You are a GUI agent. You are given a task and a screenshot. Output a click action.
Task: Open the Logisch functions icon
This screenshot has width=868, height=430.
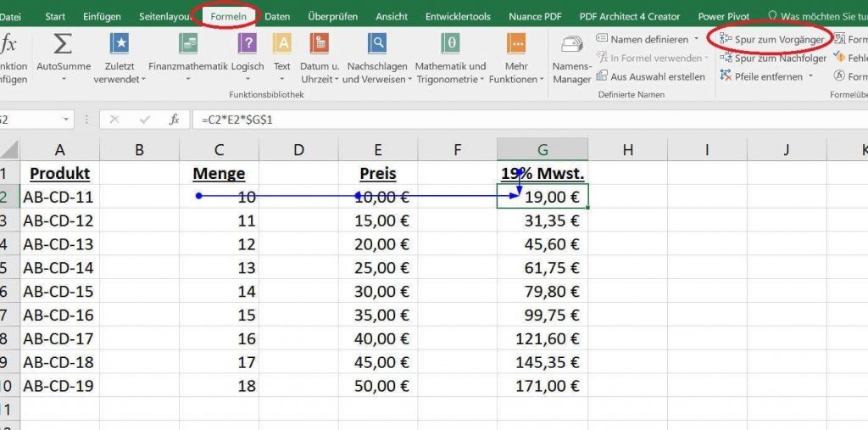[248, 43]
